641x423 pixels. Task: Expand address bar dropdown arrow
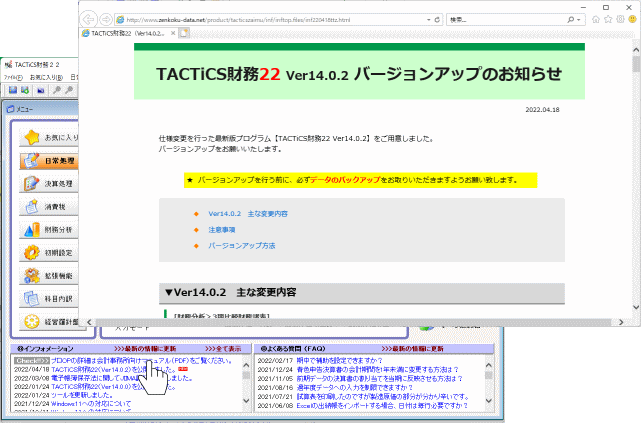click(x=428, y=20)
